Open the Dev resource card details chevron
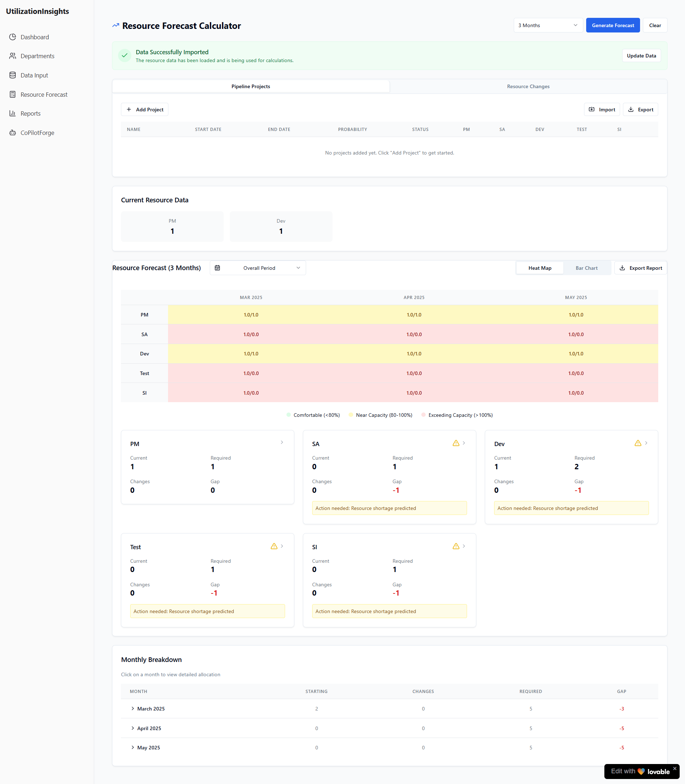Viewport: 685px width, 784px height. [x=646, y=443]
